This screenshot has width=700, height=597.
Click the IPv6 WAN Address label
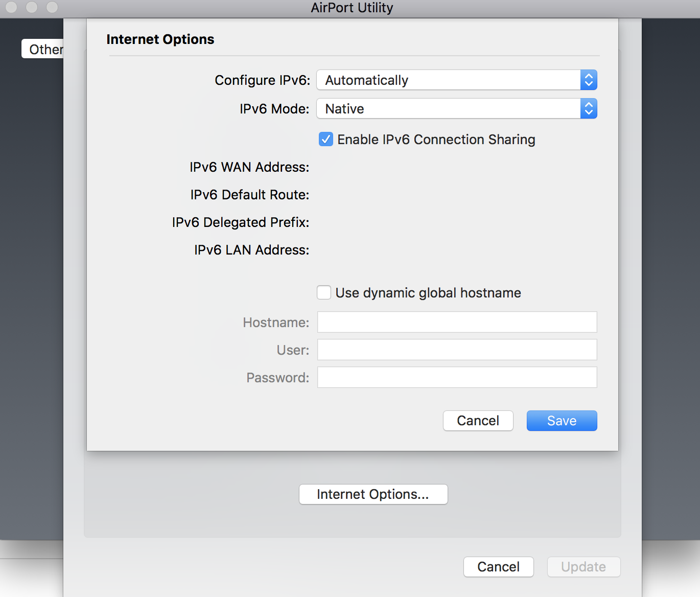tap(249, 167)
